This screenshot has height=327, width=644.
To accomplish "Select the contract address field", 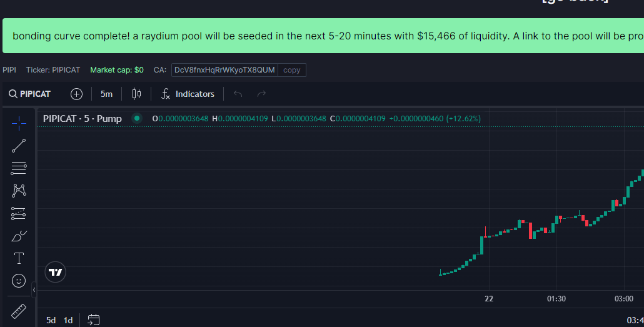I will (x=224, y=70).
